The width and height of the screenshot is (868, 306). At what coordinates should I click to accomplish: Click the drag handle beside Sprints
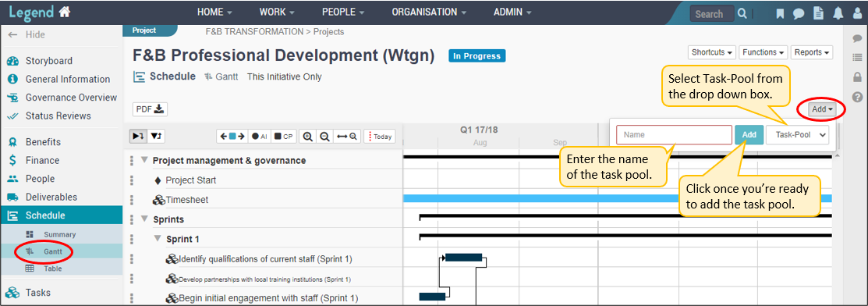pos(132,219)
